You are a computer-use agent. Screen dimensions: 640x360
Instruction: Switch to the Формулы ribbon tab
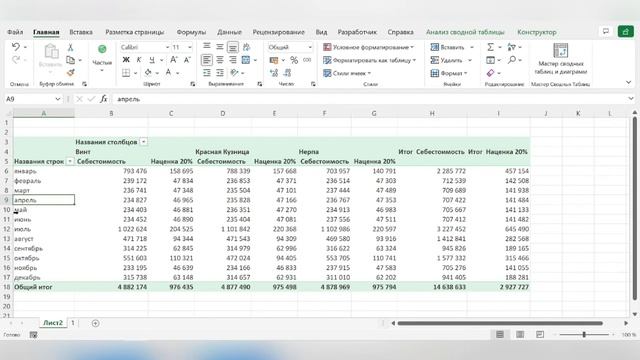191,32
